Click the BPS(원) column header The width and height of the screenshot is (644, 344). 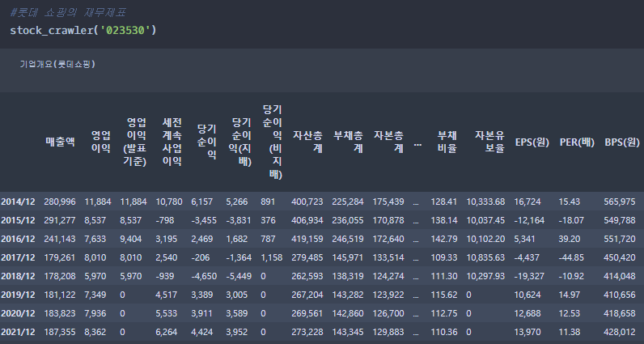(622, 142)
